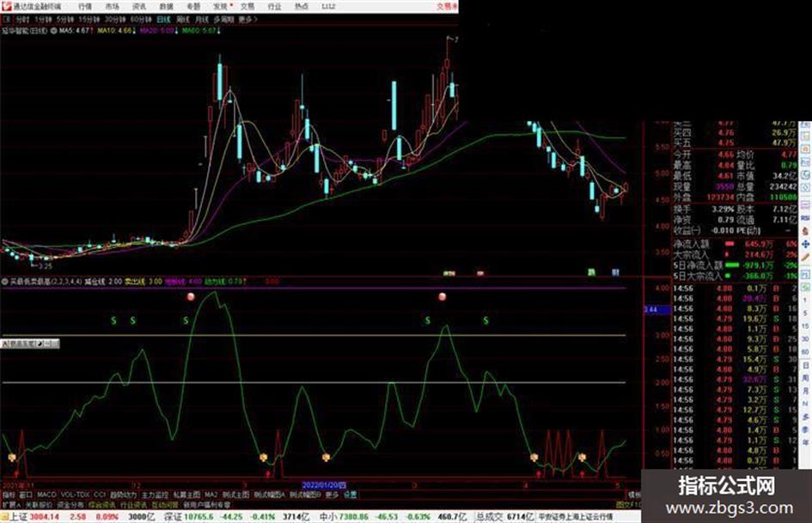Open the 互动问答 panel tab
The width and height of the screenshot is (812, 523).
[164, 504]
